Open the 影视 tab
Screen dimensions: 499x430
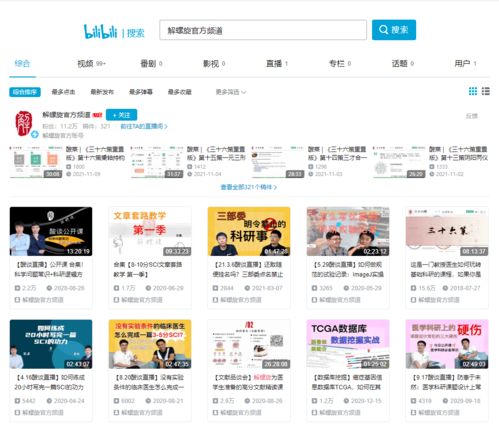click(x=214, y=63)
